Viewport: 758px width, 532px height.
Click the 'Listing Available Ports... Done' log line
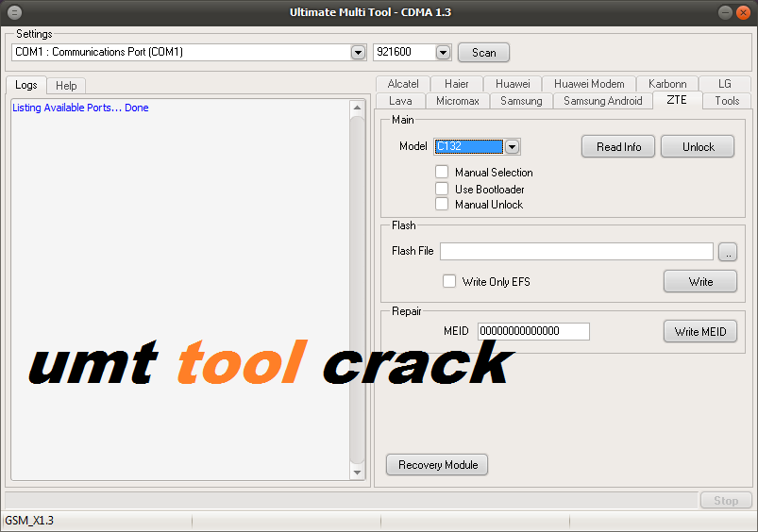pos(80,108)
